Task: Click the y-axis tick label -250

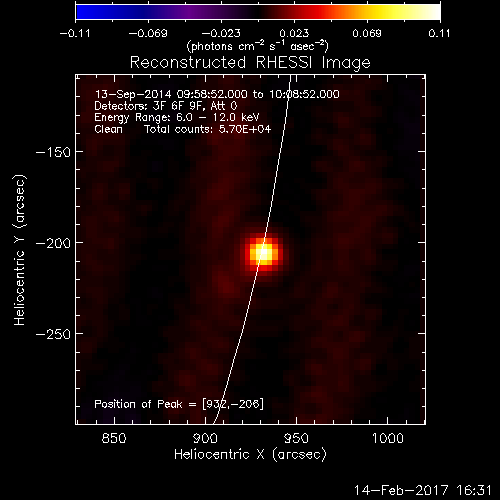Action: (53, 334)
